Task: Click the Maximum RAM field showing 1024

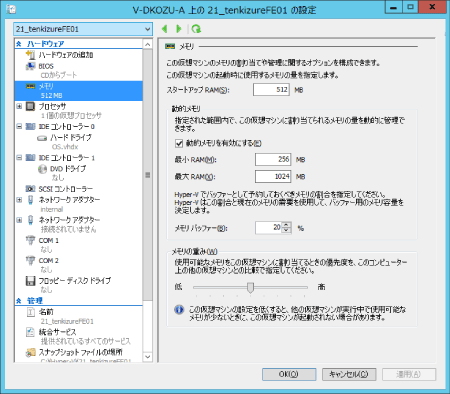Action: pos(273,176)
